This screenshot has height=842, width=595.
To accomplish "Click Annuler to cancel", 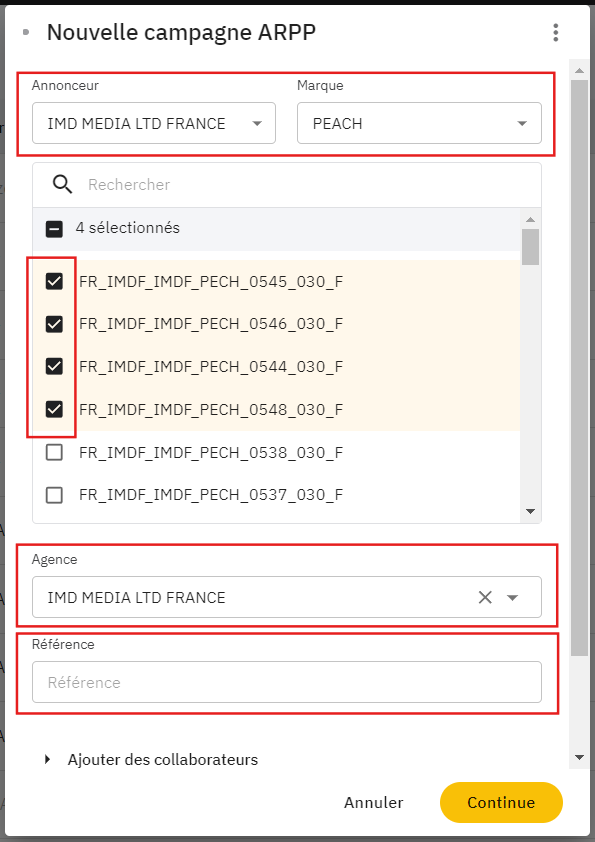I will point(374,802).
